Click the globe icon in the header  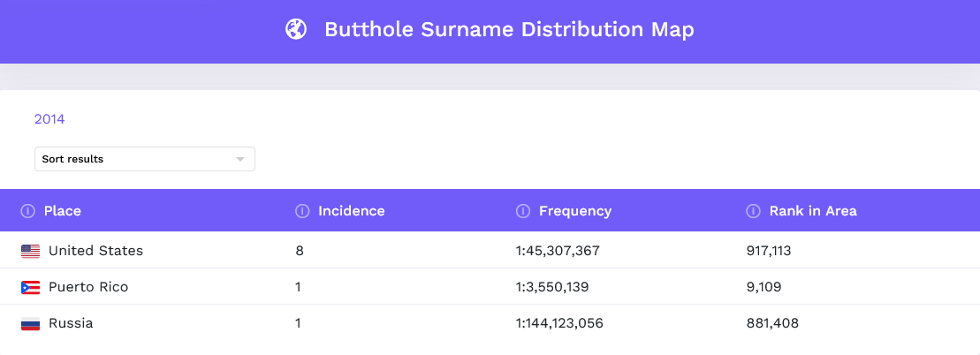point(296,29)
